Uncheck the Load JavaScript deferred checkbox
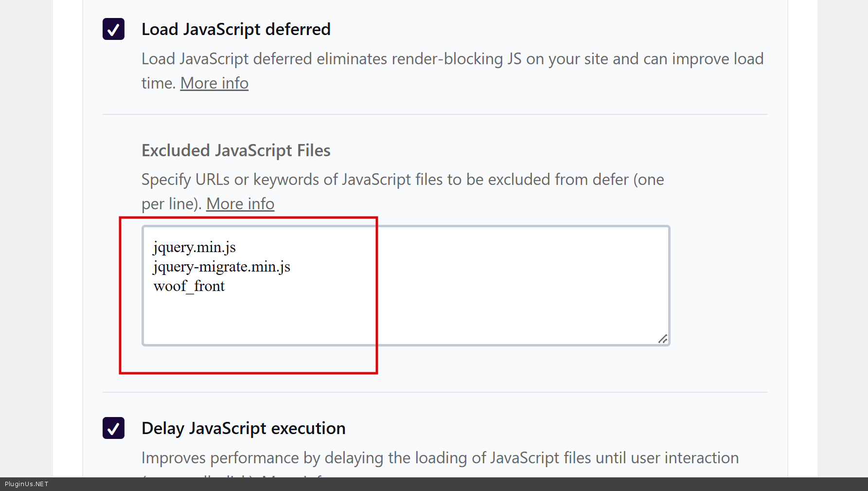Viewport: 868px width, 491px height. (113, 29)
